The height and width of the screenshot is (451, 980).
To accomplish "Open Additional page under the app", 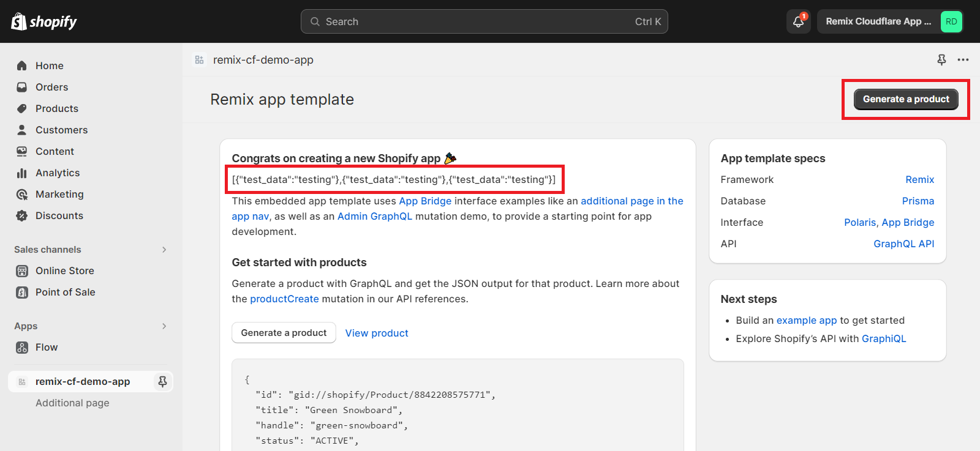I will 72,403.
